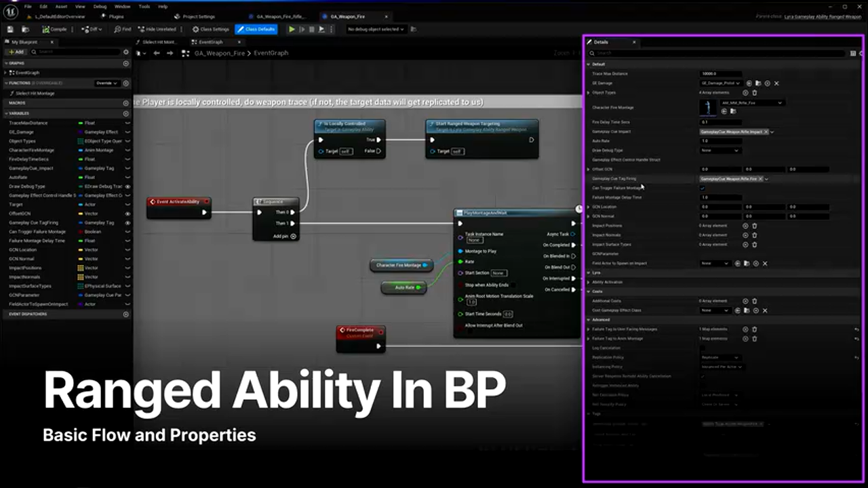Click the Class Defaults button
This screenshot has width=868, height=488.
[x=256, y=29]
